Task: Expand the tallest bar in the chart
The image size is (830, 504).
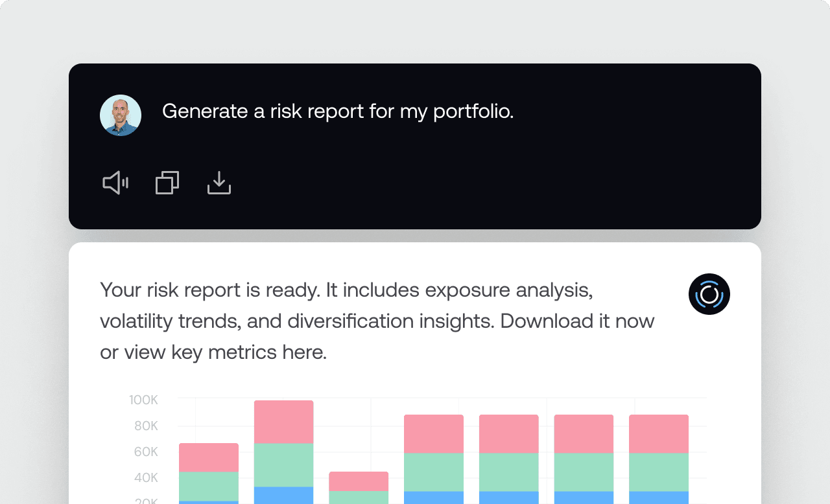Action: [283, 453]
